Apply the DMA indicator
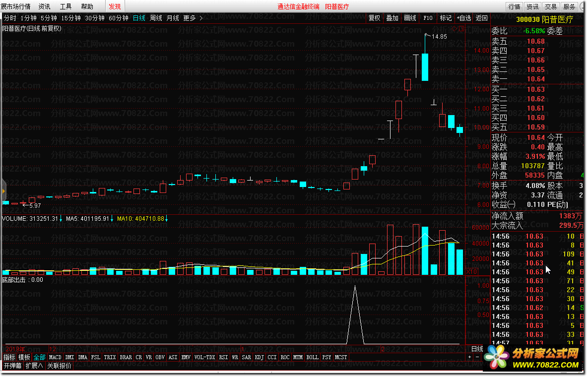Screen dimensions: 588x377 click(83, 357)
